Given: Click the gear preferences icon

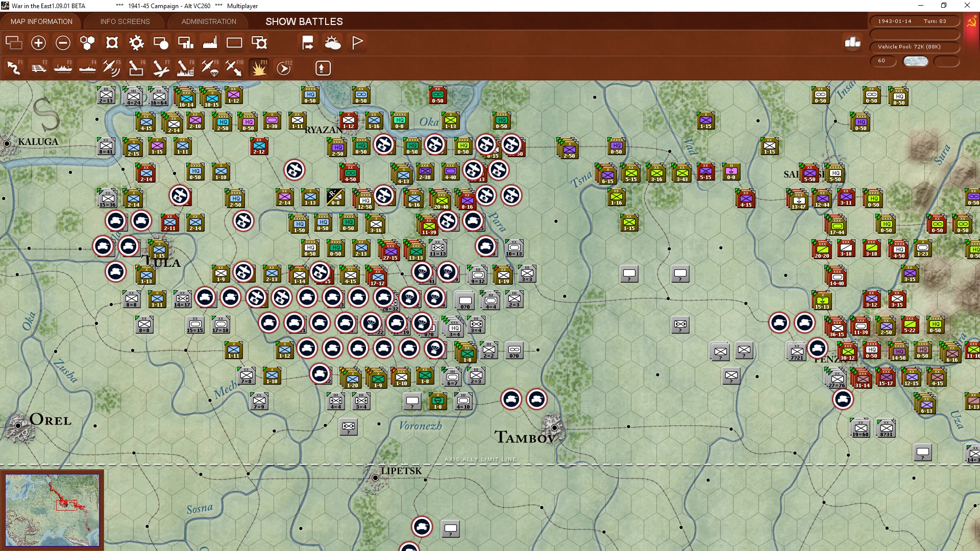Looking at the screenshot, I should coord(136,43).
